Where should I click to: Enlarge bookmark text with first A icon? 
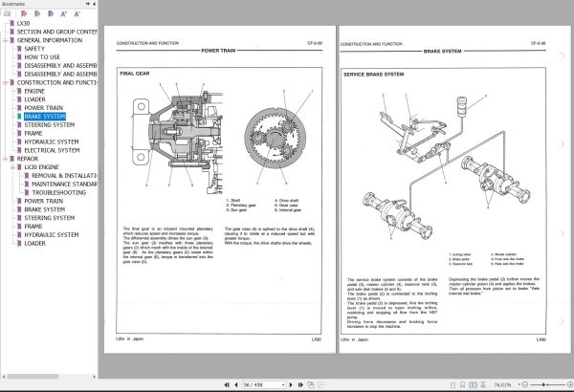coord(64,14)
